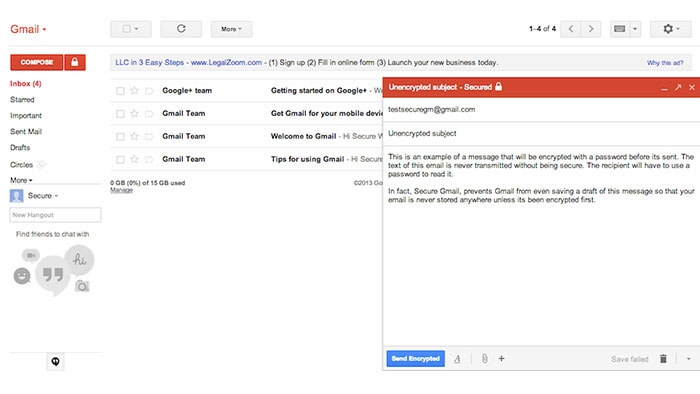Click the plus insert options icon
Screen dimensions: 700x394
(x=501, y=358)
